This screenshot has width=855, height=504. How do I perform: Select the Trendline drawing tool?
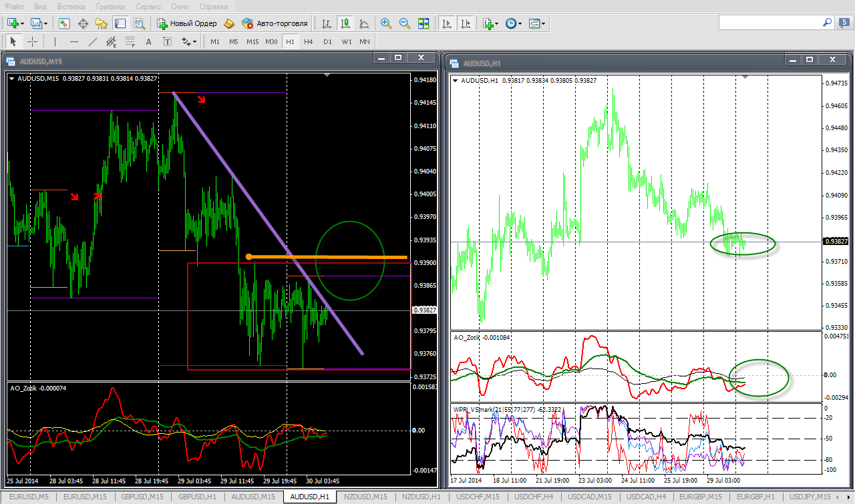[x=92, y=41]
